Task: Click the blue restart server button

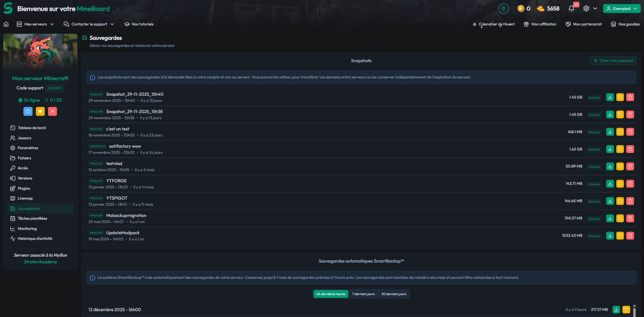Action: point(28,111)
